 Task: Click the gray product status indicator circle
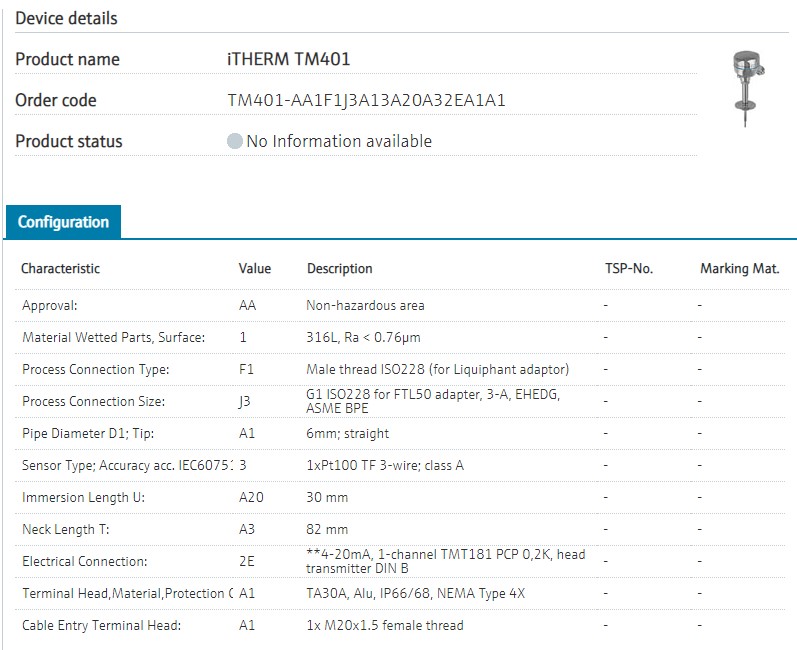pyautogui.click(x=235, y=142)
